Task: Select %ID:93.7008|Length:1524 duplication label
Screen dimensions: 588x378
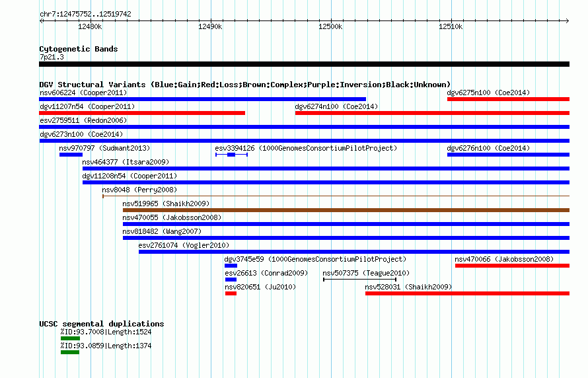Action: pos(106,332)
